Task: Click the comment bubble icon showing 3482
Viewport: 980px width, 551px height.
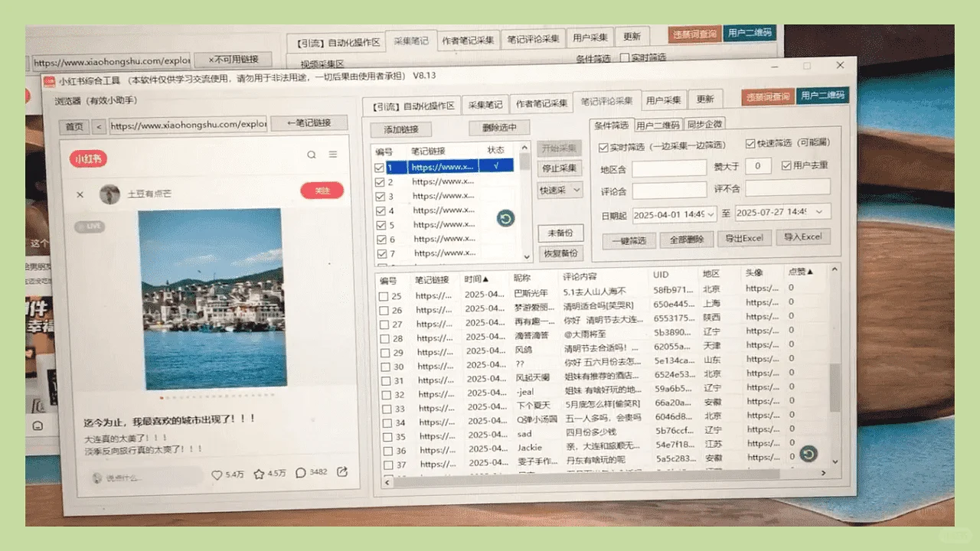Action: [x=300, y=473]
